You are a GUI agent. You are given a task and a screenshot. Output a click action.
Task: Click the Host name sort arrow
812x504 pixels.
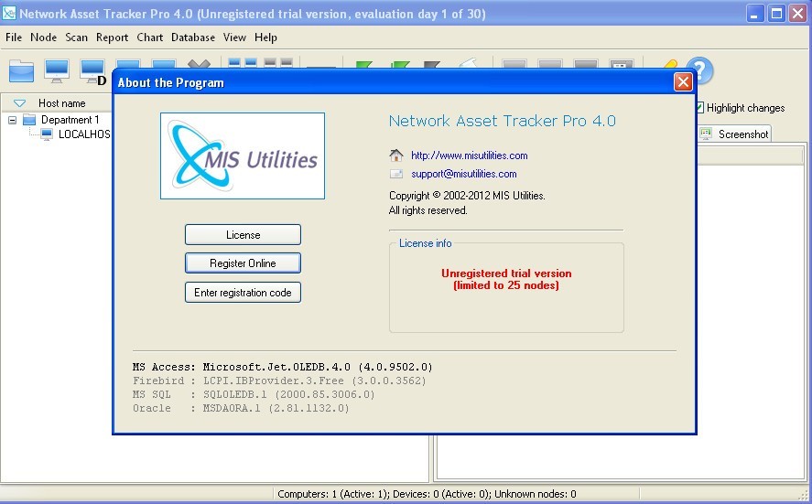tap(19, 103)
